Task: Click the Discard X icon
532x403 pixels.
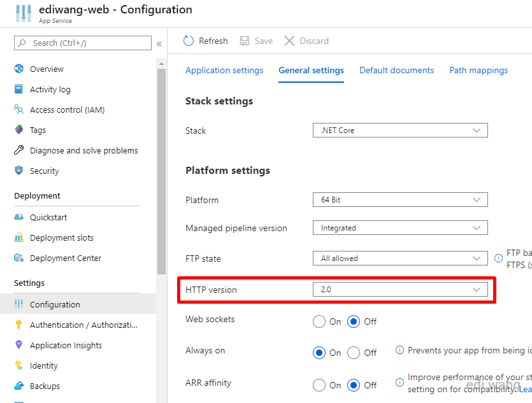Action: point(289,41)
